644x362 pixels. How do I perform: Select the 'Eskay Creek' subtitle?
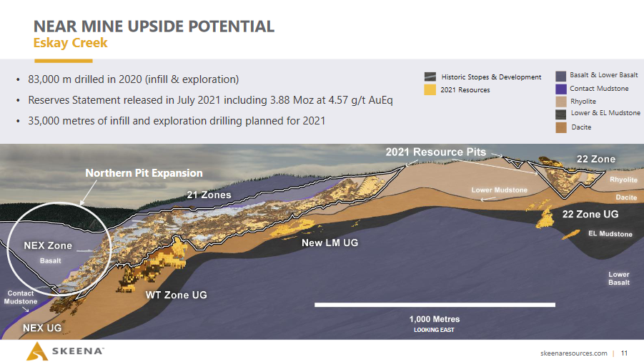70,43
